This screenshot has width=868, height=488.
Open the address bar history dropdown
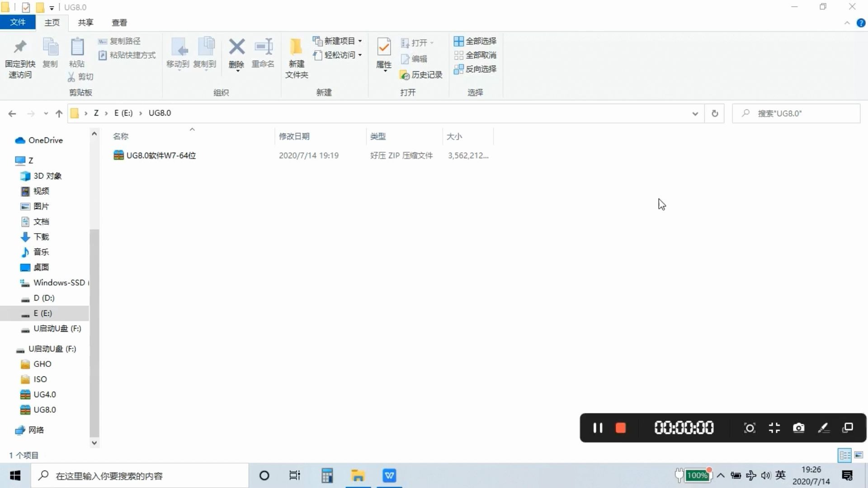tap(695, 113)
